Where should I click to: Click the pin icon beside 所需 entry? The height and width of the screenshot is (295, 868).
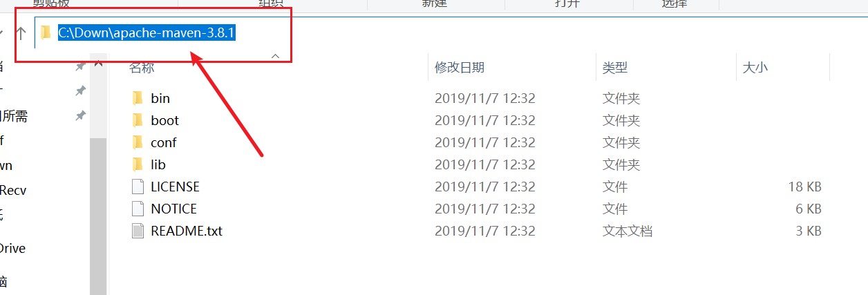[x=80, y=116]
